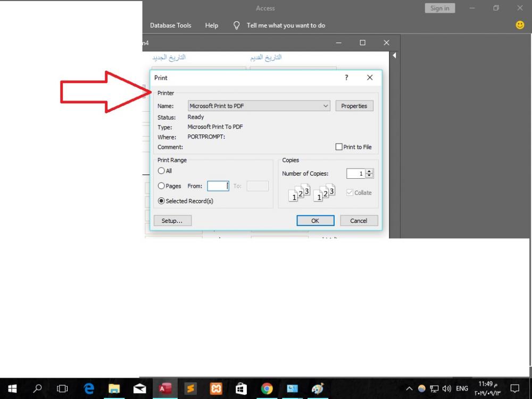Open the Database Tools ribbon tab
The width and height of the screenshot is (532, 399).
[171, 26]
